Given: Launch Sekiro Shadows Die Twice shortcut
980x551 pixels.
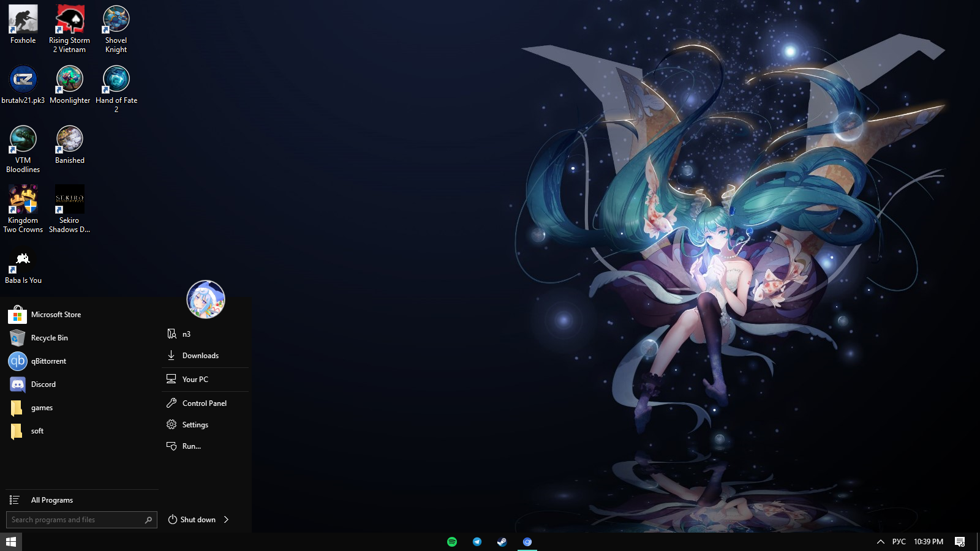Looking at the screenshot, I should 69,209.
